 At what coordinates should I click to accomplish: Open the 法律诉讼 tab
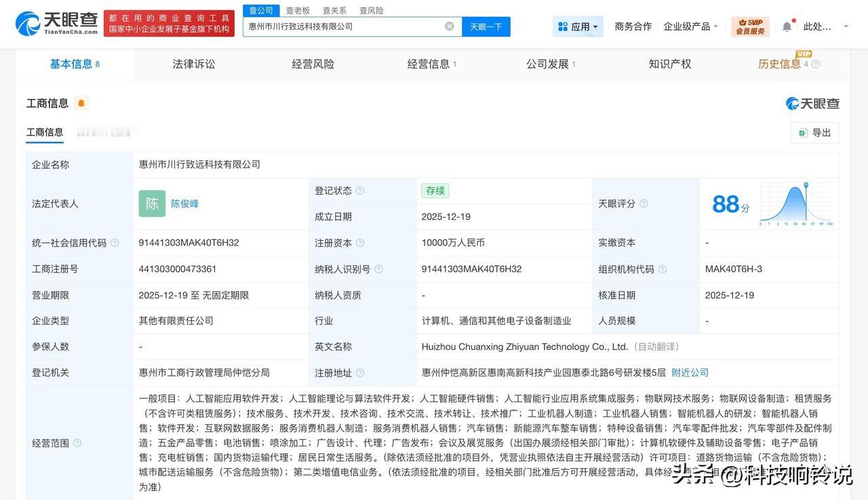click(193, 64)
